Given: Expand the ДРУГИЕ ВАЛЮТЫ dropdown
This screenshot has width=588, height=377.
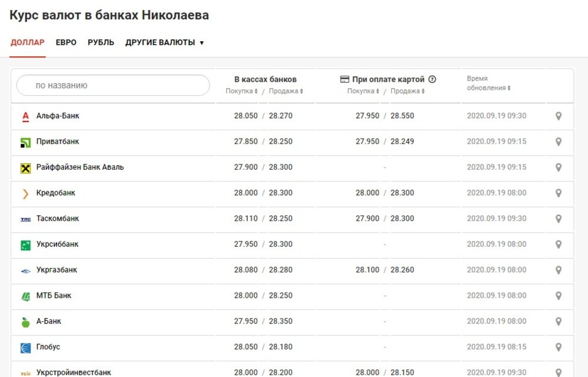Looking at the screenshot, I should [x=164, y=42].
